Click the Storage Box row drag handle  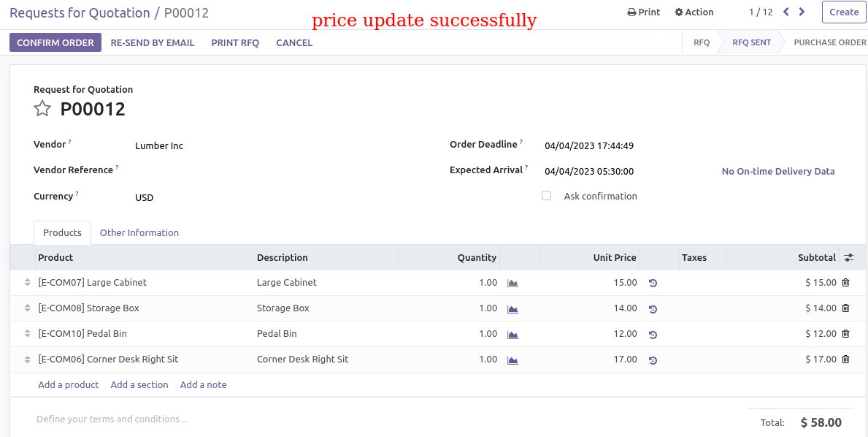pyautogui.click(x=27, y=308)
